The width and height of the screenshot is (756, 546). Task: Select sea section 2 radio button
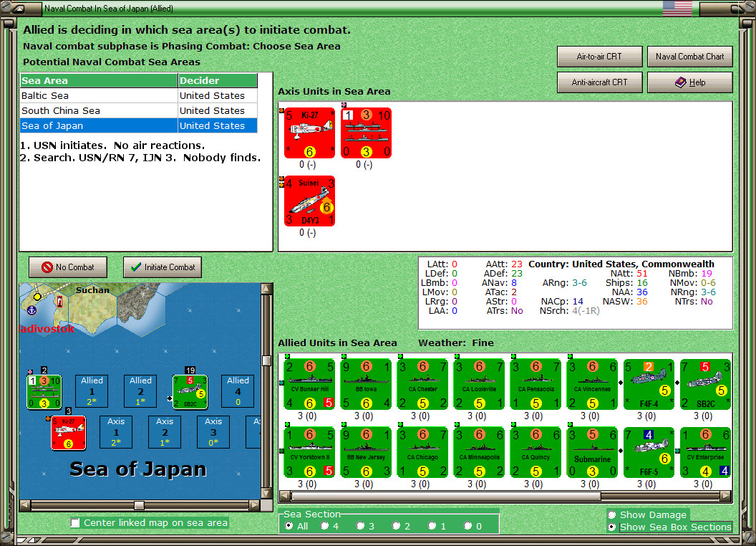[x=396, y=526]
